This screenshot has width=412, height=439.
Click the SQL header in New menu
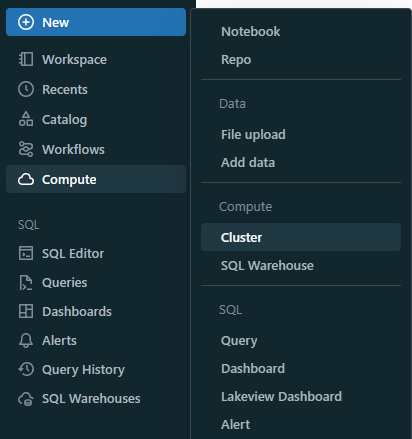point(230,310)
